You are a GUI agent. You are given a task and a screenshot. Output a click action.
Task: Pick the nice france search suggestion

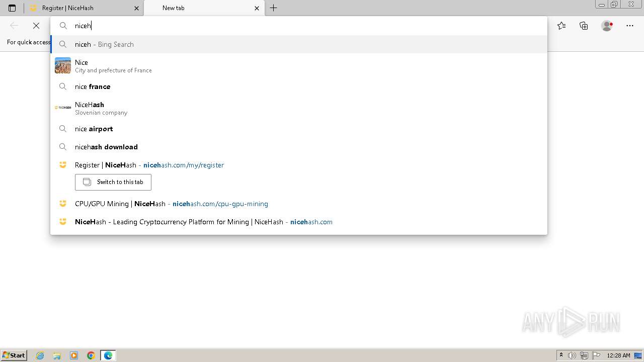(x=299, y=86)
